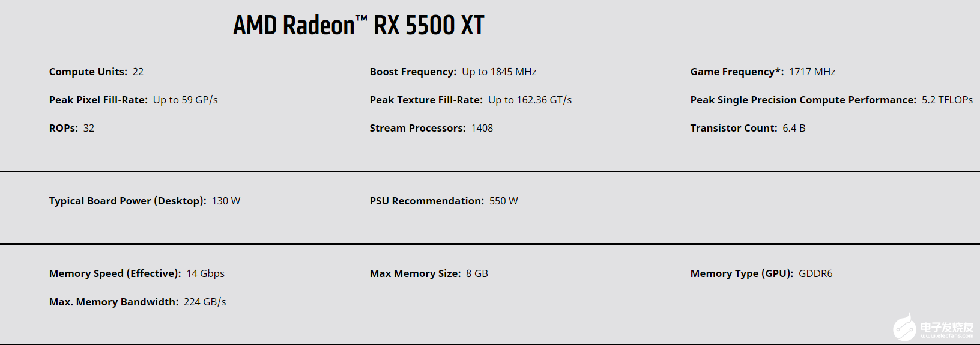Click the AMD Radeon RX 5500 XT heading
980x345 pixels.
tap(358, 25)
